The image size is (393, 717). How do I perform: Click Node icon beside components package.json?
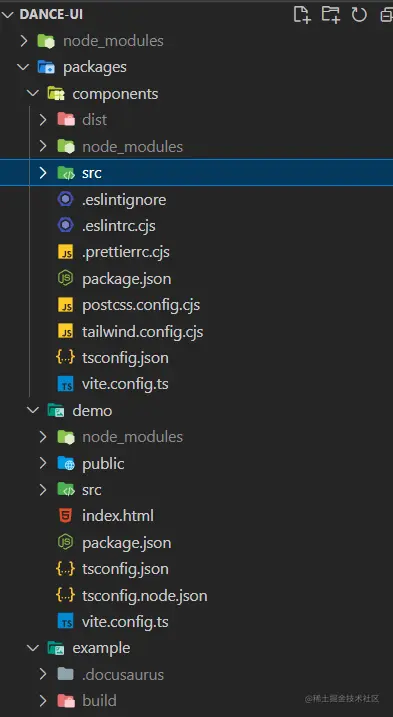pyautogui.click(x=66, y=278)
